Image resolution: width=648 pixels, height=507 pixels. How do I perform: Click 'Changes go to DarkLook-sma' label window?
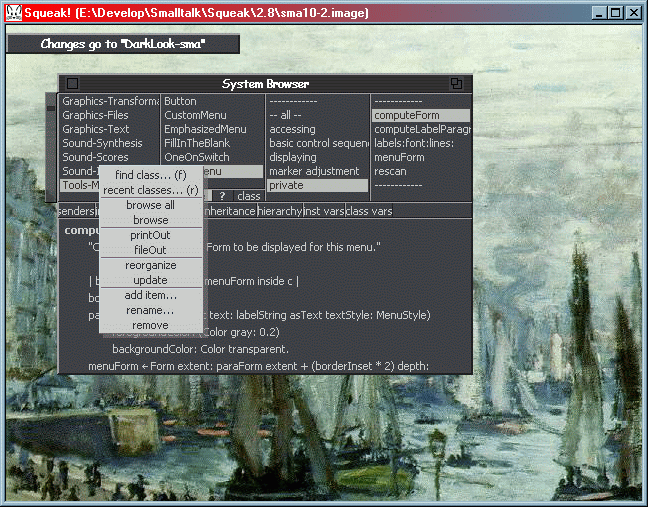[x=123, y=44]
